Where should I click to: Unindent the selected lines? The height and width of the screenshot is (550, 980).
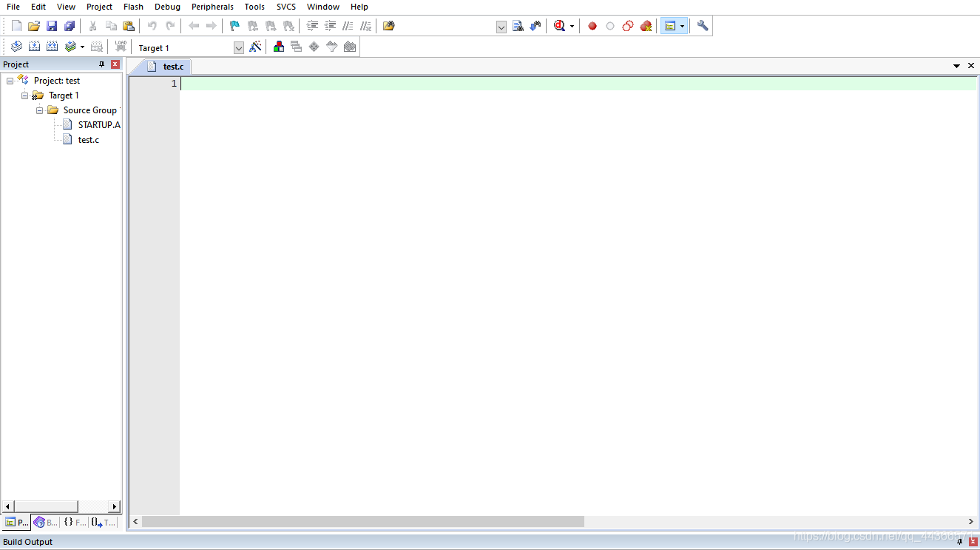point(330,26)
